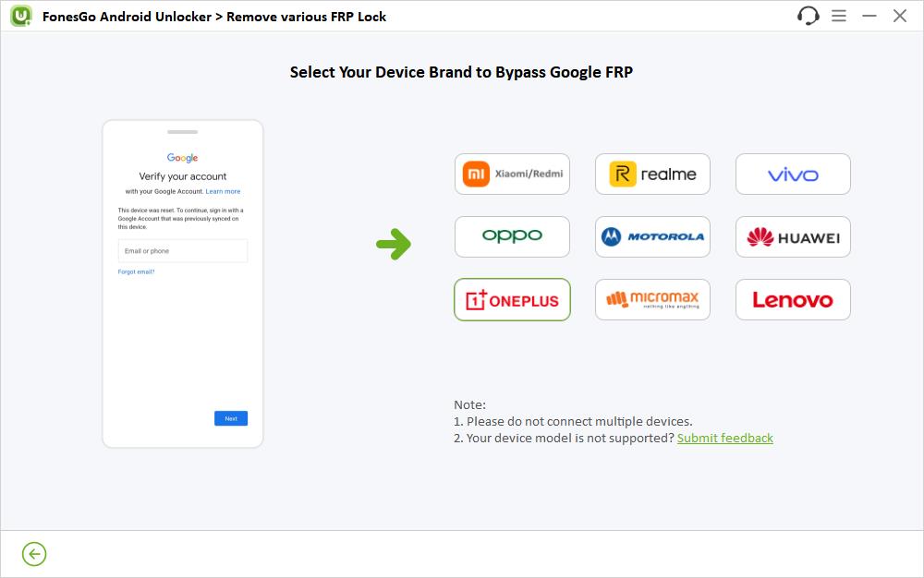The height and width of the screenshot is (578, 924).
Task: Go back using the circled arrow icon
Action: (34, 554)
